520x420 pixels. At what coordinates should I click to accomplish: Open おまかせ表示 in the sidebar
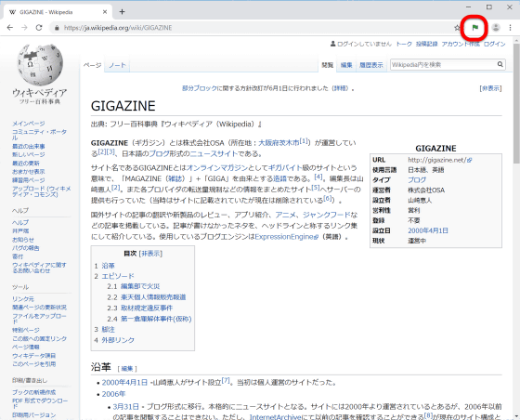coord(29,172)
